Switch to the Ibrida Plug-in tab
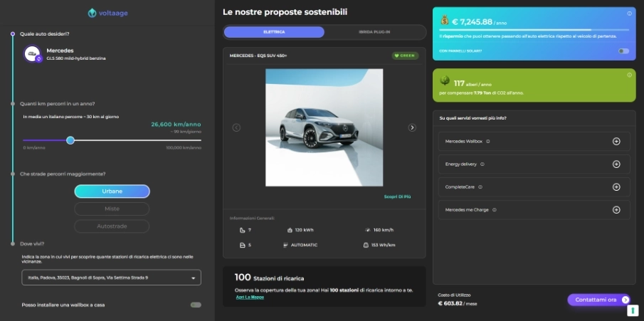The height and width of the screenshot is (321, 644). tap(374, 32)
